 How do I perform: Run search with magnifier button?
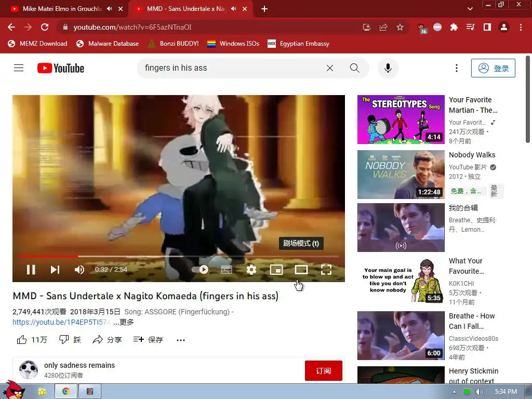[x=354, y=68]
